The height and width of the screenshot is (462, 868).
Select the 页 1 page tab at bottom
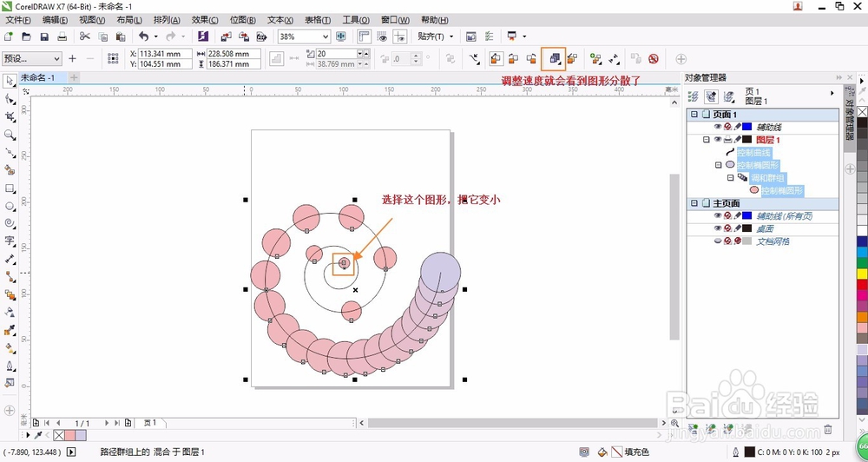point(150,423)
